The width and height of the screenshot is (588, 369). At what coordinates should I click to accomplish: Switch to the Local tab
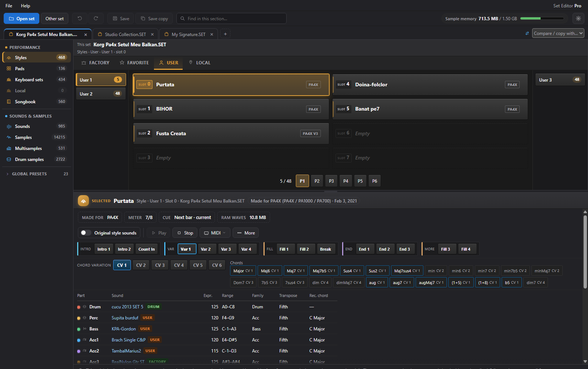pos(200,63)
